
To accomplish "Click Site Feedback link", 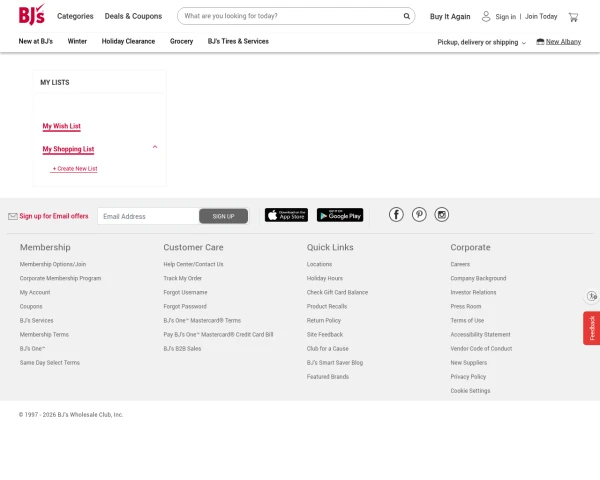I will (324, 335).
